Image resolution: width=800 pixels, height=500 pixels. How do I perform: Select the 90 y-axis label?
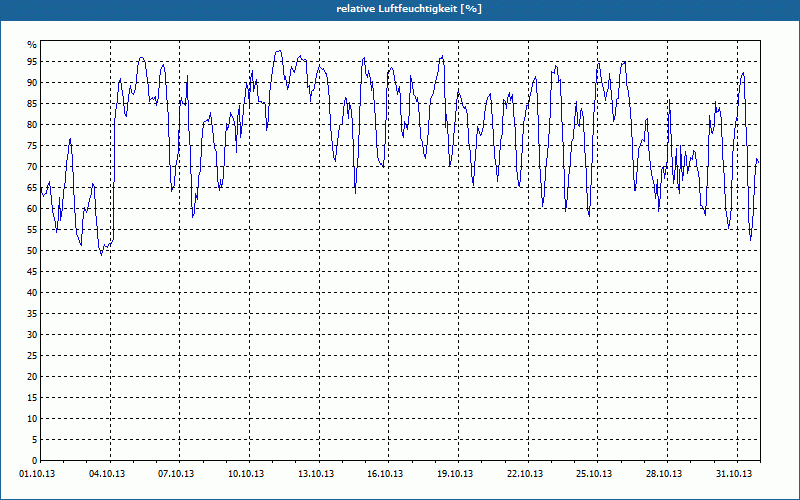32,83
